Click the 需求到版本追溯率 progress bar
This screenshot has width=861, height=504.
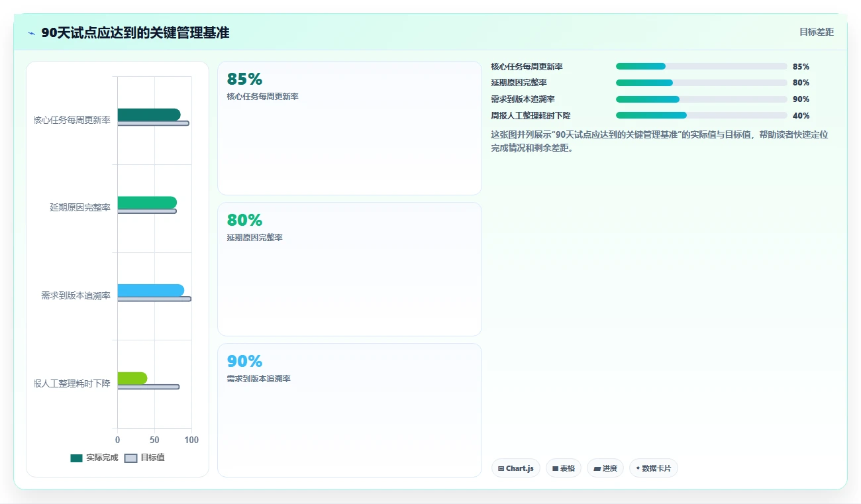(x=701, y=99)
